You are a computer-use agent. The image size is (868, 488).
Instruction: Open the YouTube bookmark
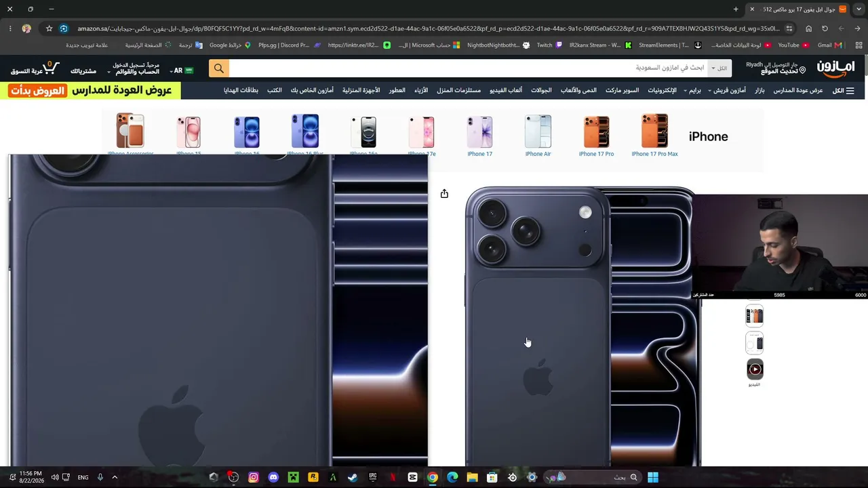[x=793, y=45]
